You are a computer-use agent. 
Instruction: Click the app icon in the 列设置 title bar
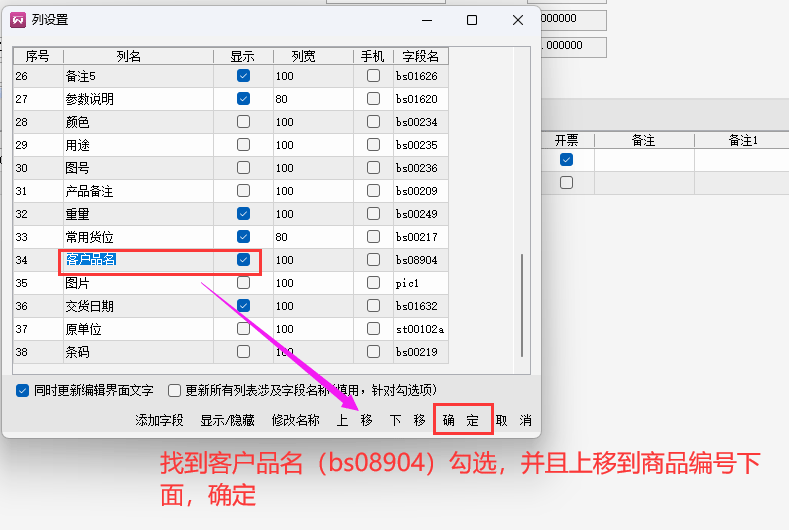point(18,20)
